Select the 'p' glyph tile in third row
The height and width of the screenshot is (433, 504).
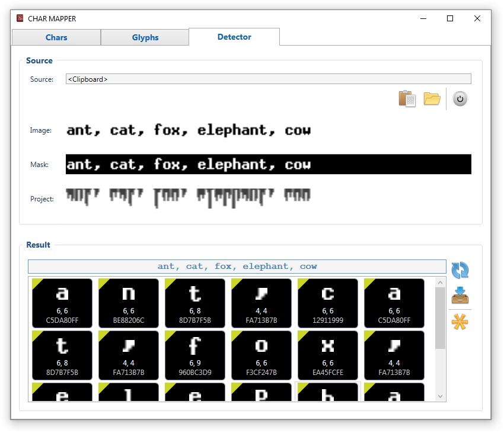(x=261, y=392)
